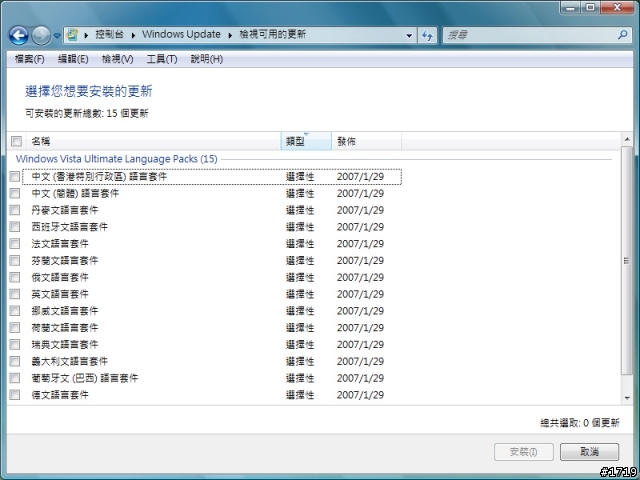Check 丹麥文語言套件 checkbox

(15, 210)
